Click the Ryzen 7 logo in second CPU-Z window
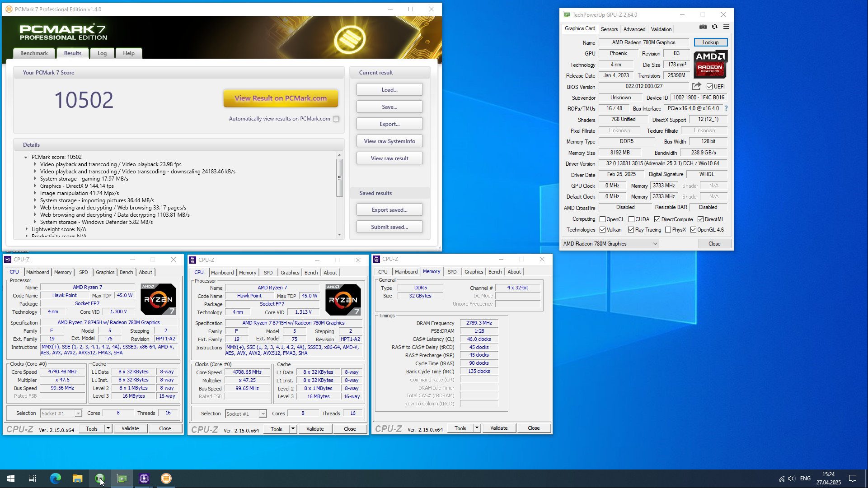This screenshot has width=868, height=488. (x=343, y=300)
